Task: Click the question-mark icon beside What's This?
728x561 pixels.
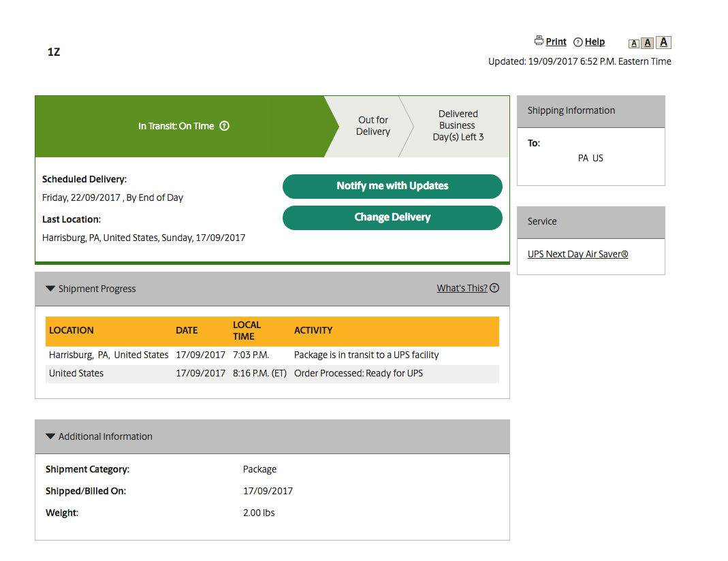Action: (494, 288)
